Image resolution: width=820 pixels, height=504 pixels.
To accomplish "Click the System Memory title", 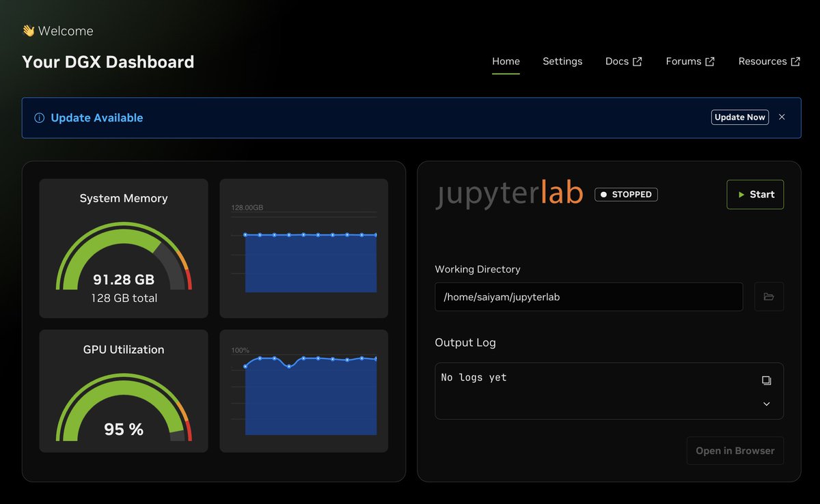I will (x=124, y=199).
